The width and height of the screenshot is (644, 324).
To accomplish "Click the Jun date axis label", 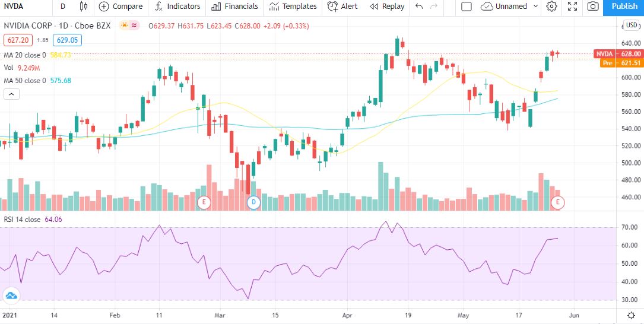I will tap(574, 315).
